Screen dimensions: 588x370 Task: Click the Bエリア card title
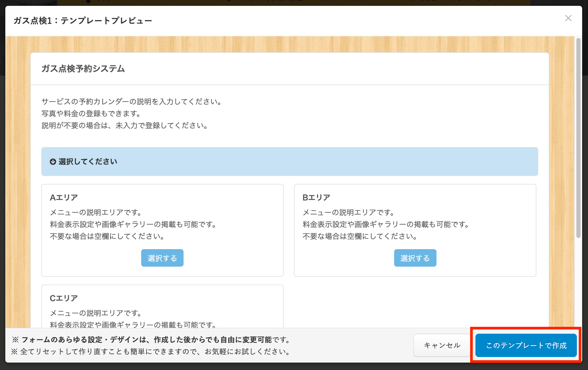[x=316, y=197]
